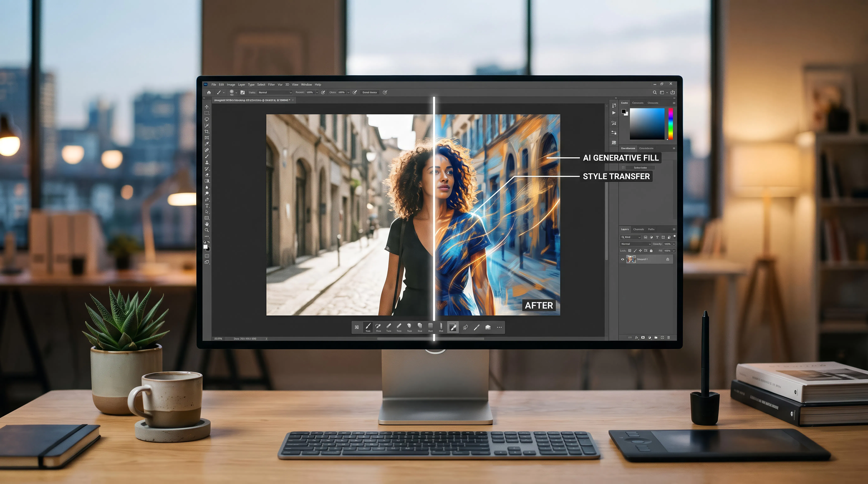Select the Zoom tool in the tools panel
Screen dimensions: 868x484
tap(207, 230)
